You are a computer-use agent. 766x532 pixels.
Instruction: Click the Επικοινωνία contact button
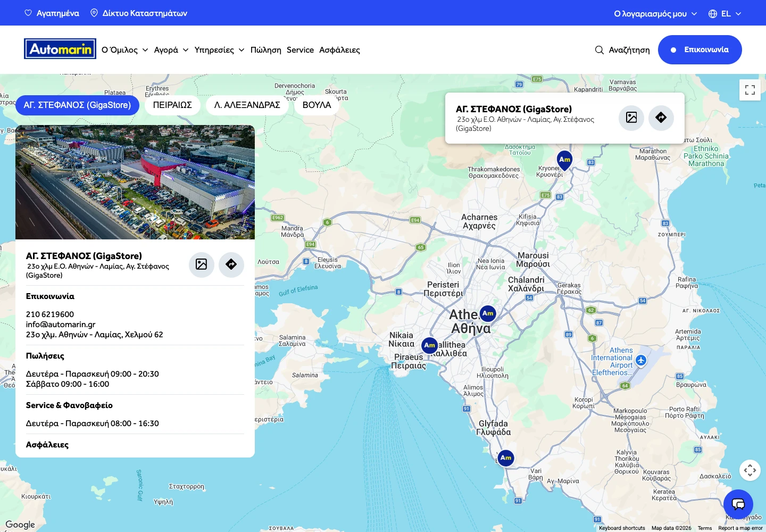700,49
